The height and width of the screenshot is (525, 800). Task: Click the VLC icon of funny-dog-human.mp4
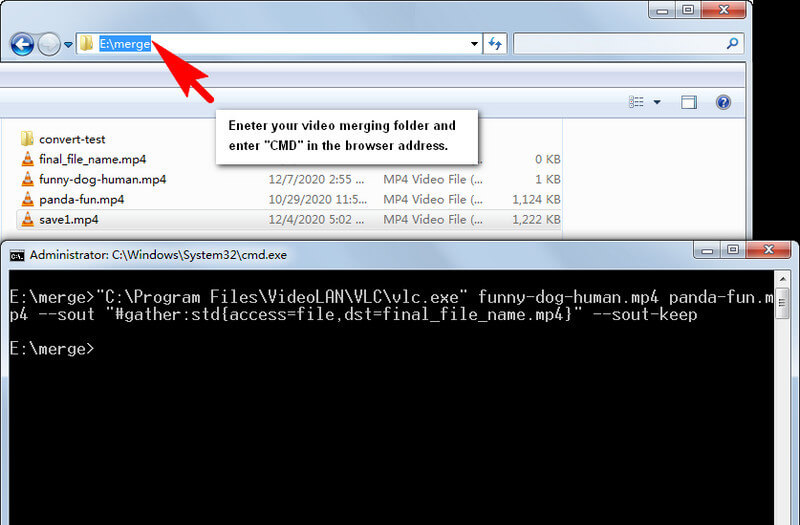(28, 179)
